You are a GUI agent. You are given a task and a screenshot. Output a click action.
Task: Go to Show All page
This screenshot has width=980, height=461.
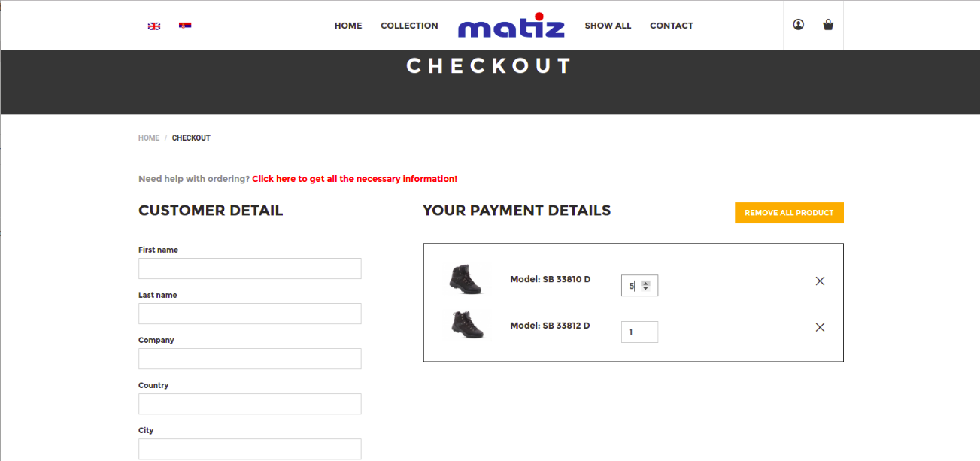pyautogui.click(x=608, y=26)
